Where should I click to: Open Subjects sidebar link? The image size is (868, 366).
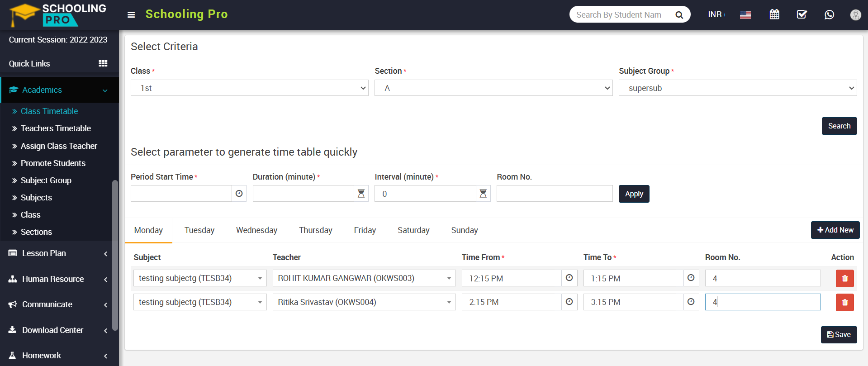tap(36, 197)
